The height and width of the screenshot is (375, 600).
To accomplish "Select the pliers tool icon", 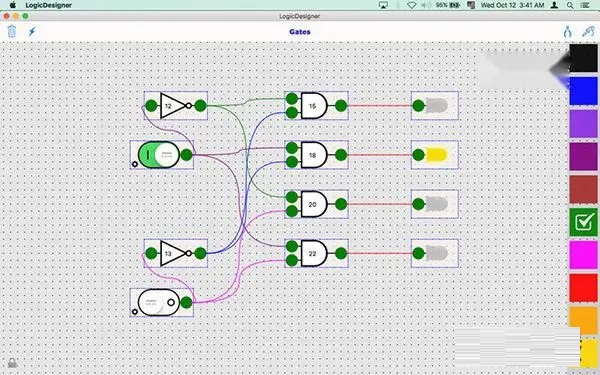I will 567,31.
